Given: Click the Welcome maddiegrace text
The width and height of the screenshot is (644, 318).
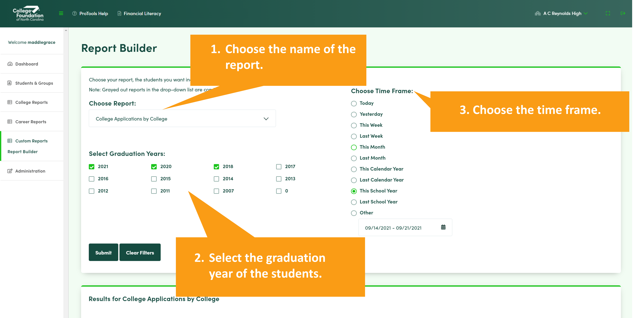Looking at the screenshot, I should [x=31, y=42].
